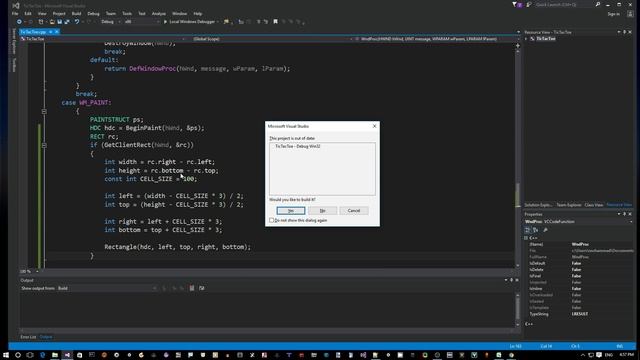Select TicTacToe - Debug Win32 list entry
Viewport: 640px width, 360px height.
tap(298, 146)
